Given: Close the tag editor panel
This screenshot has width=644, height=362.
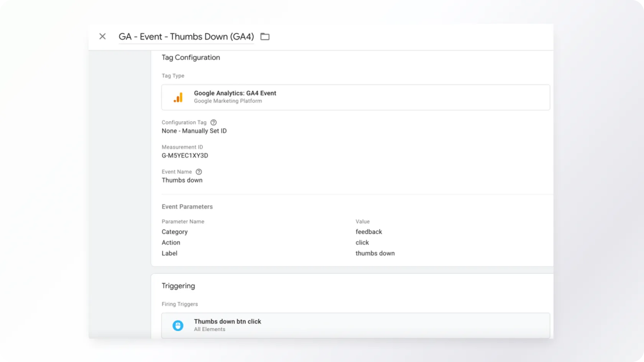Looking at the screenshot, I should pos(102,36).
